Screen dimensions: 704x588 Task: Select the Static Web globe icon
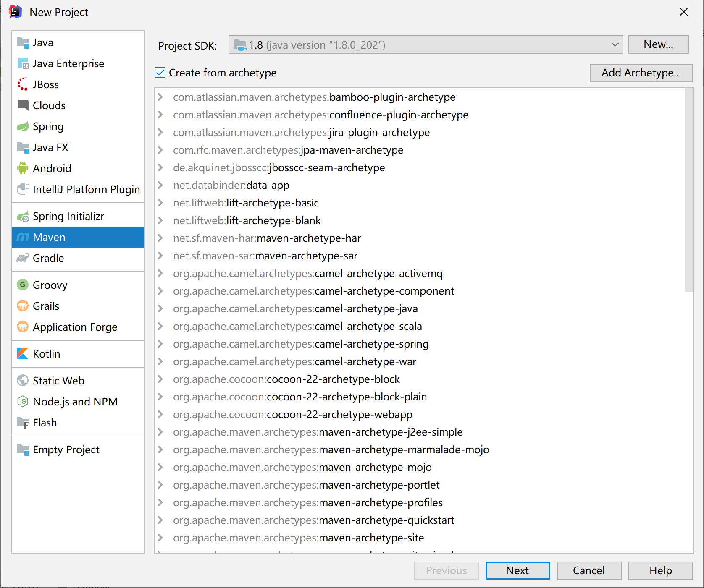23,381
